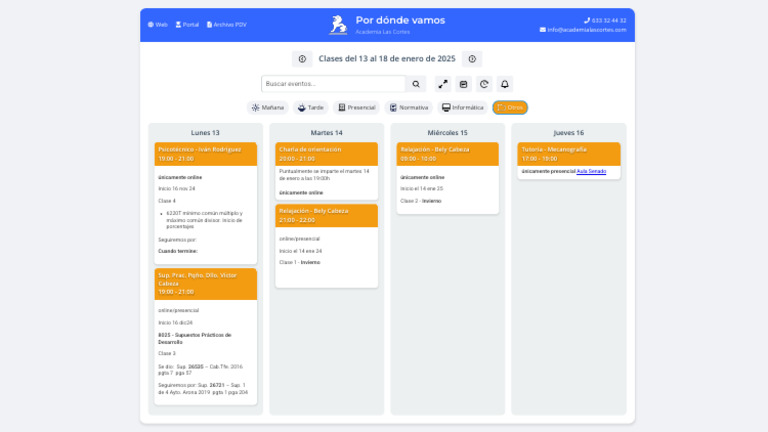
Task: Click the text Clase 1 - Invierno
Action: [300, 263]
